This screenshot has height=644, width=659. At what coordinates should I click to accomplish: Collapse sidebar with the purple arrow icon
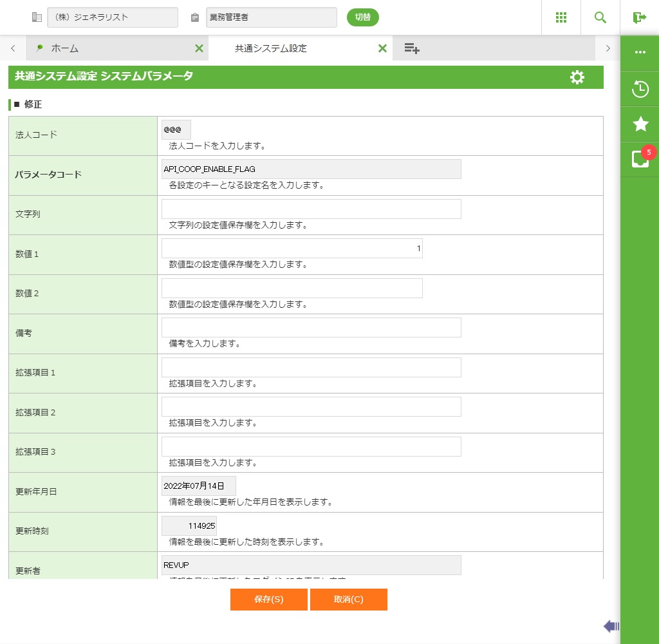(611, 626)
